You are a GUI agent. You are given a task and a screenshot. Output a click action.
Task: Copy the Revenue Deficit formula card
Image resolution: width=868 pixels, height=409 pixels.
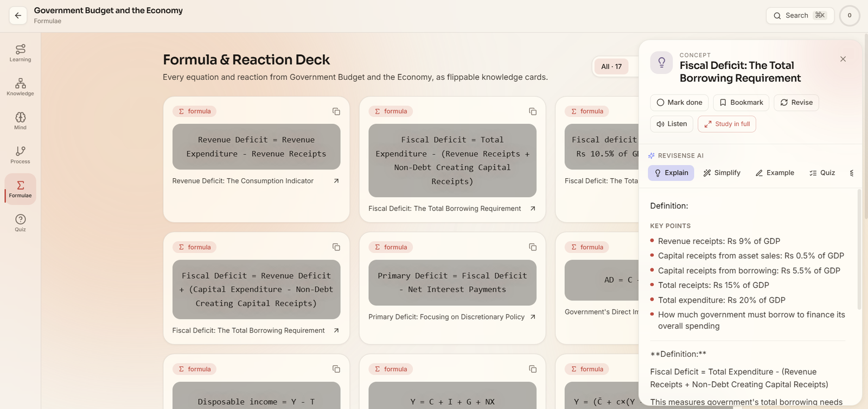coord(336,111)
